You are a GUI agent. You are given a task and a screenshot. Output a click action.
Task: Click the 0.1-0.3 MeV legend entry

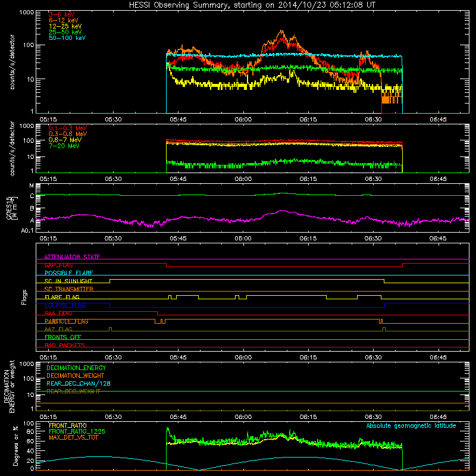(68, 129)
